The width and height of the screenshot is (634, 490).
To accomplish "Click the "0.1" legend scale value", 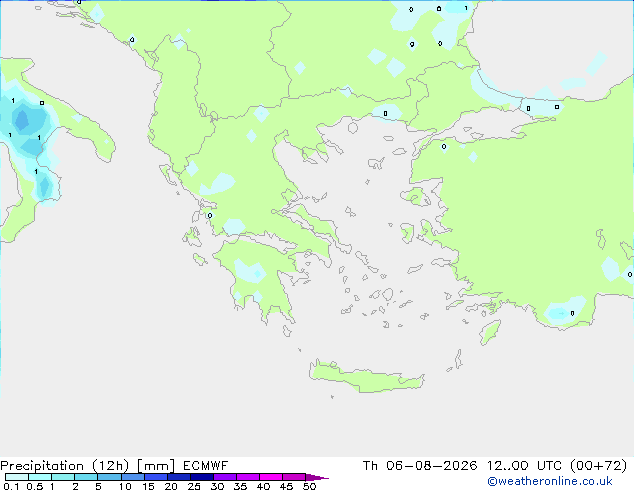I will (11, 486).
